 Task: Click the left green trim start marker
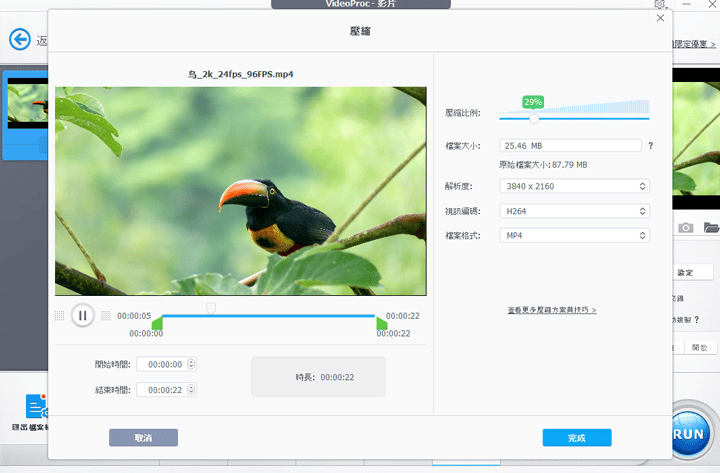pos(157,323)
